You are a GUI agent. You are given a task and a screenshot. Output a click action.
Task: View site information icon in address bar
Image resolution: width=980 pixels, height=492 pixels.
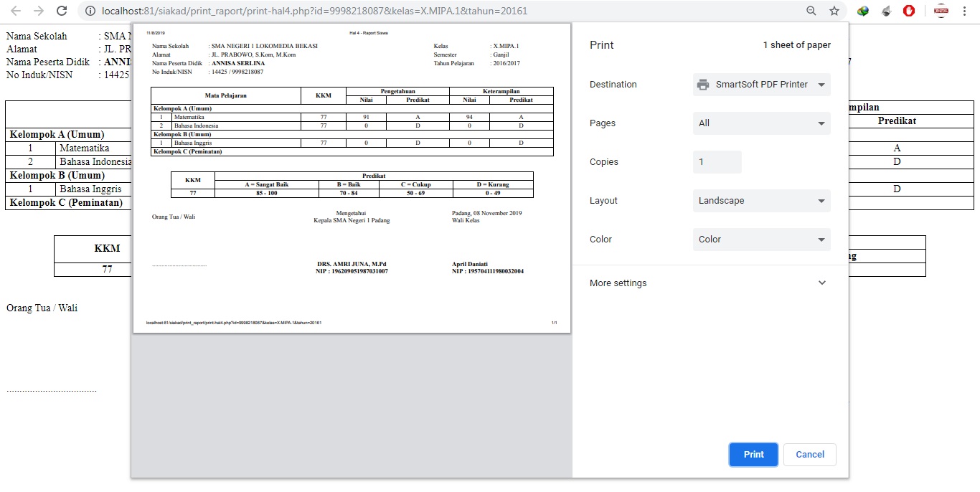click(90, 11)
